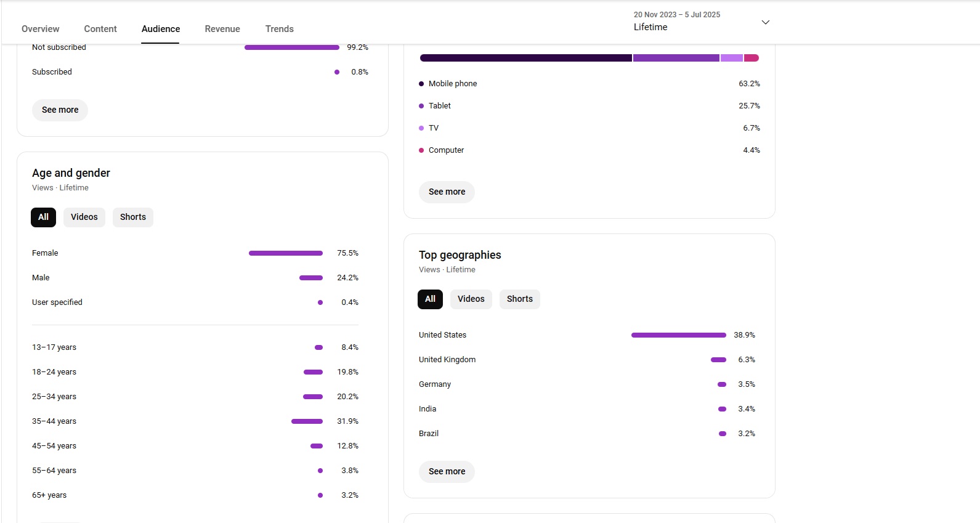Click the '13–17 years' row label
Screen dimensions: 980x523
(54, 347)
